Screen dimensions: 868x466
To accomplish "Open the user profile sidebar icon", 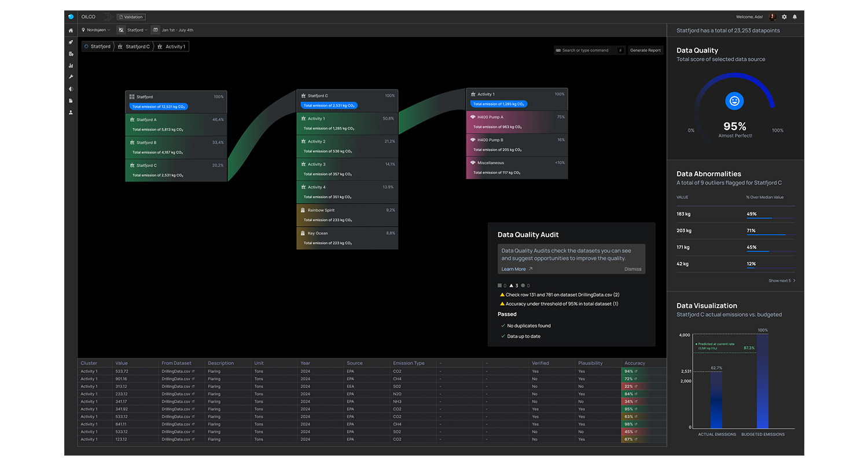I will [x=71, y=112].
